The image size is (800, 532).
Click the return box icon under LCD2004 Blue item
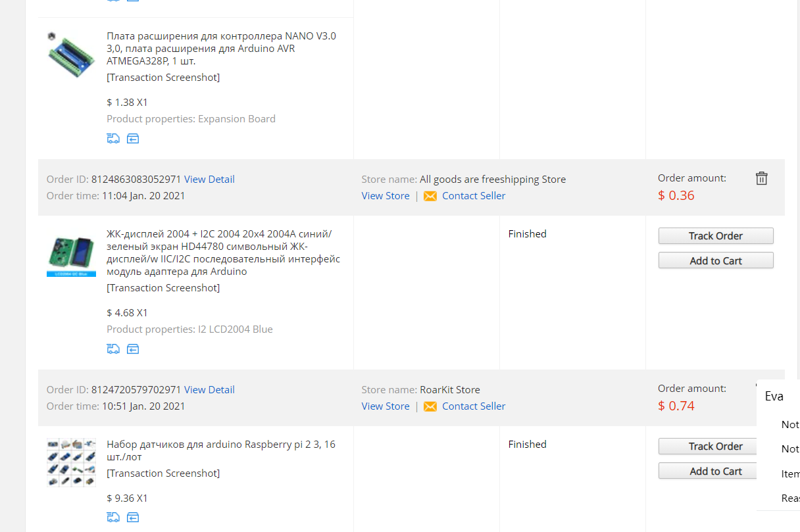[133, 349]
